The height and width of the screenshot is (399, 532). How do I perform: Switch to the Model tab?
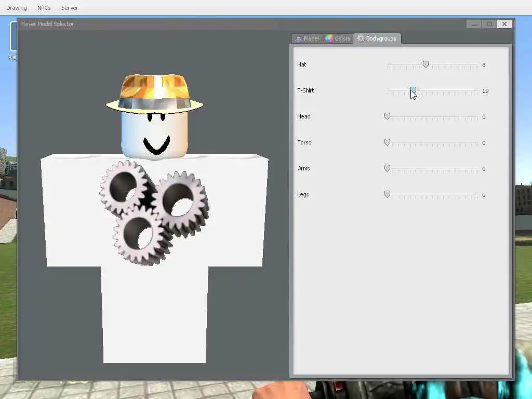[307, 38]
